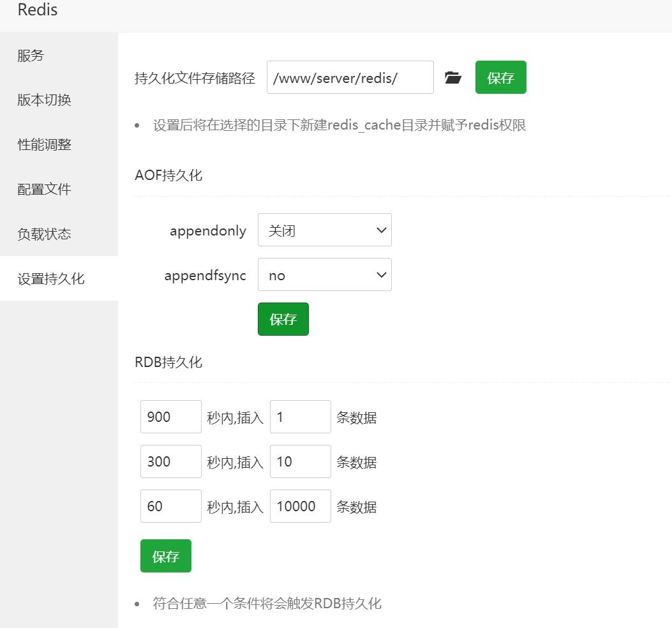672x628 pixels.
Task: Focus the 60 seconds input field
Action: pos(170,507)
